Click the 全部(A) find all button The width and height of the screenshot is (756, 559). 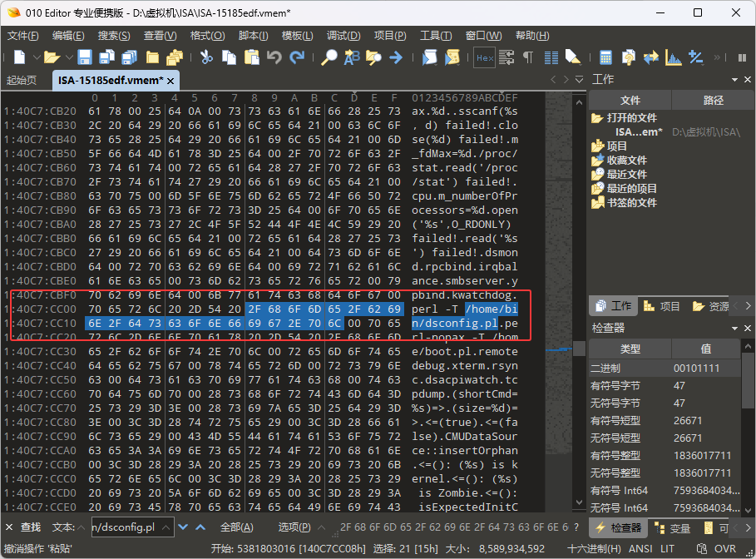tap(236, 527)
